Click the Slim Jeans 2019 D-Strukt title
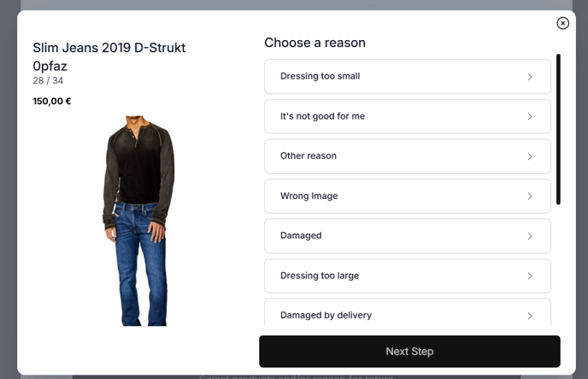Viewport: 588px width, 379px height. point(109,56)
